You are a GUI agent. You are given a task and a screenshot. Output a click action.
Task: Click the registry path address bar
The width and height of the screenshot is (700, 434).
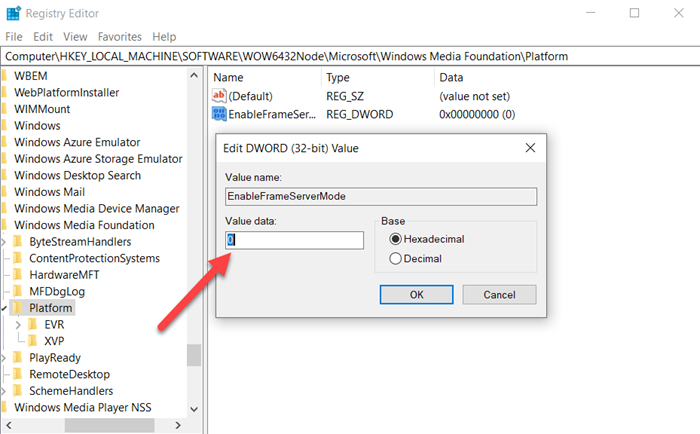(x=350, y=56)
